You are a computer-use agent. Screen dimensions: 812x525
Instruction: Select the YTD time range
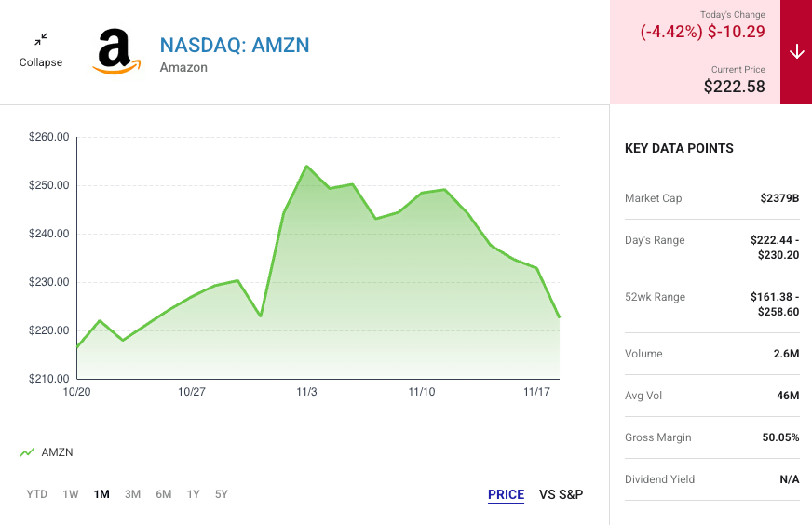coord(37,494)
